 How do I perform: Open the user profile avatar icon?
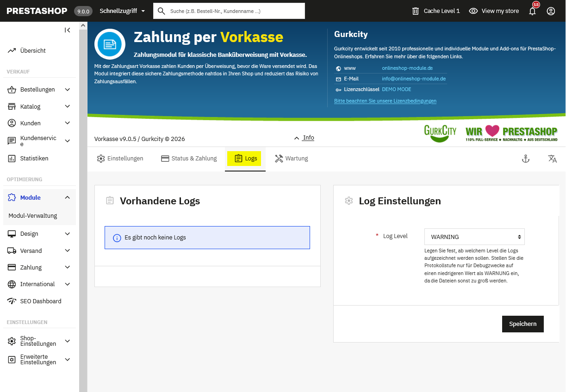click(x=551, y=11)
